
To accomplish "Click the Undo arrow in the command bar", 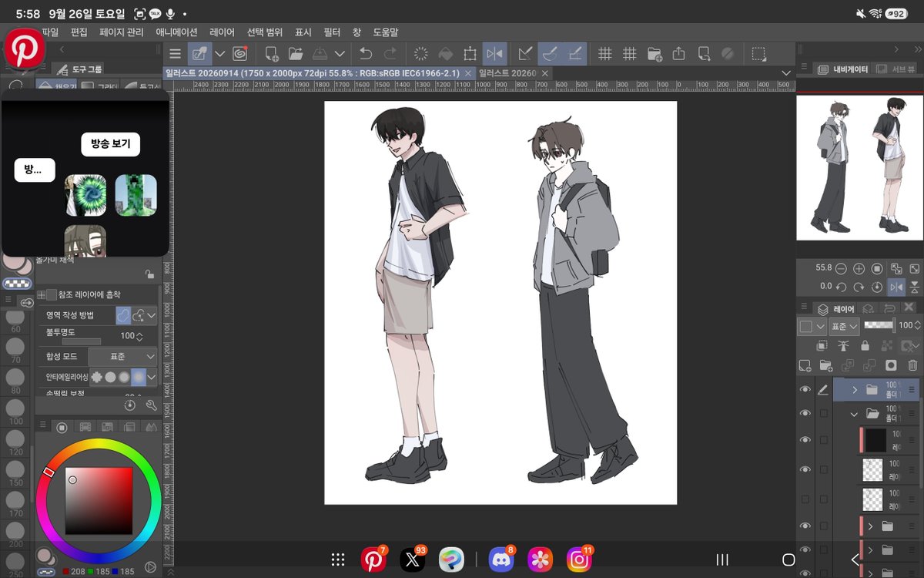I will pyautogui.click(x=366, y=54).
